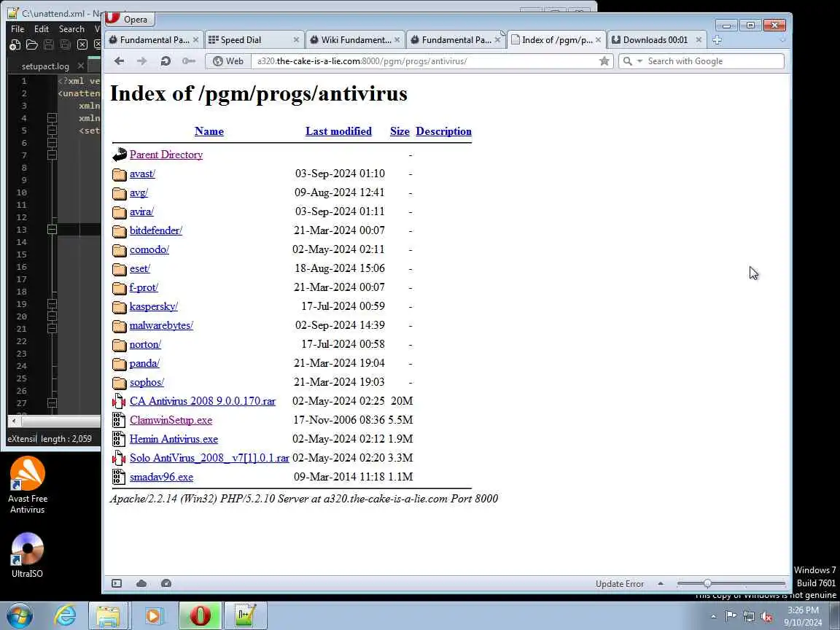The width and height of the screenshot is (840, 630).
Task: Open the Notepad++ Edit menu
Action: 42,29
